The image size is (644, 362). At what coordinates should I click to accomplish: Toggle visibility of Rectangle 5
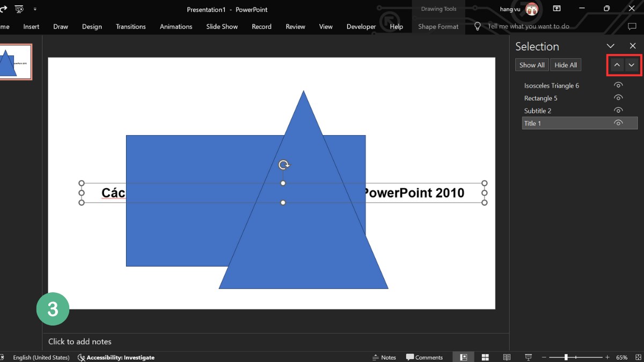coord(618,98)
